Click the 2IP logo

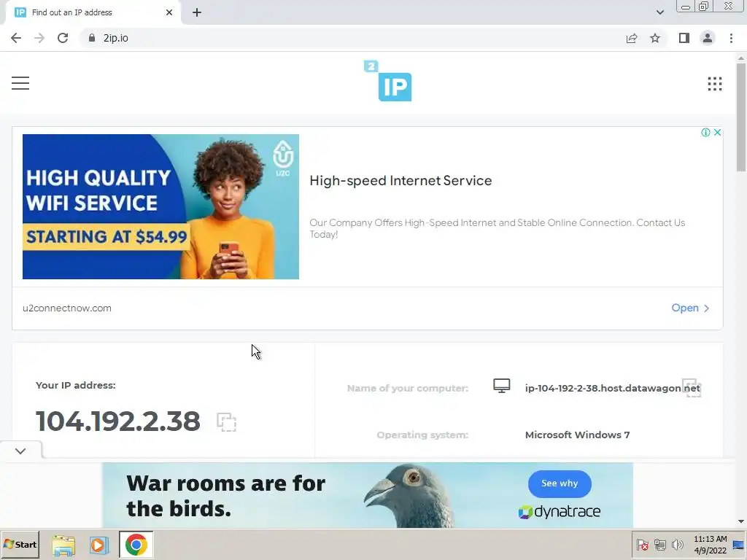(x=388, y=80)
